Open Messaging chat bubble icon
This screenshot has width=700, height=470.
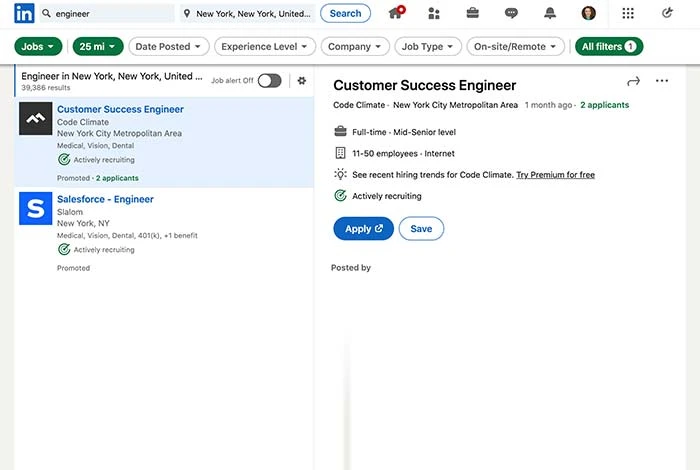point(511,13)
